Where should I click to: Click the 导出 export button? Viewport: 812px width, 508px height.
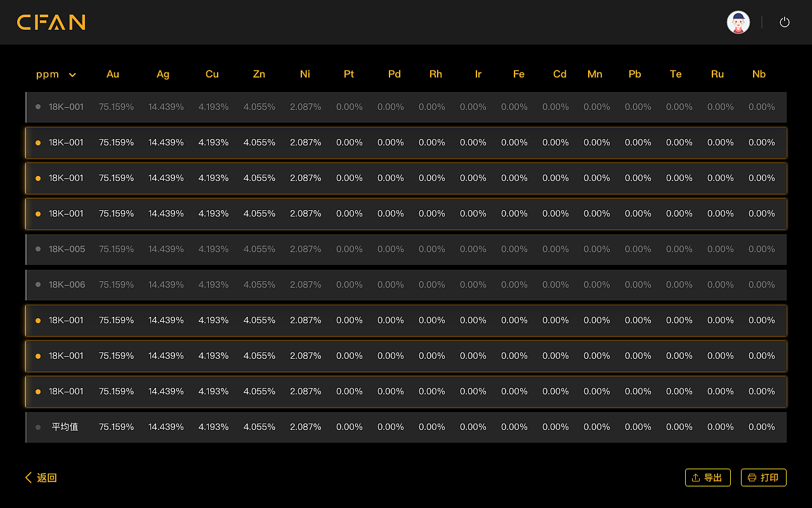pyautogui.click(x=708, y=478)
